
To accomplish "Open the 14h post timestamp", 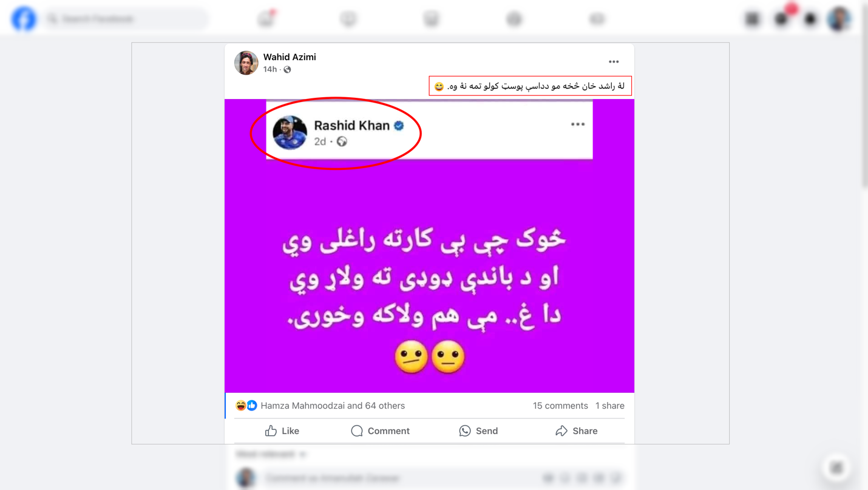I will (x=270, y=69).
